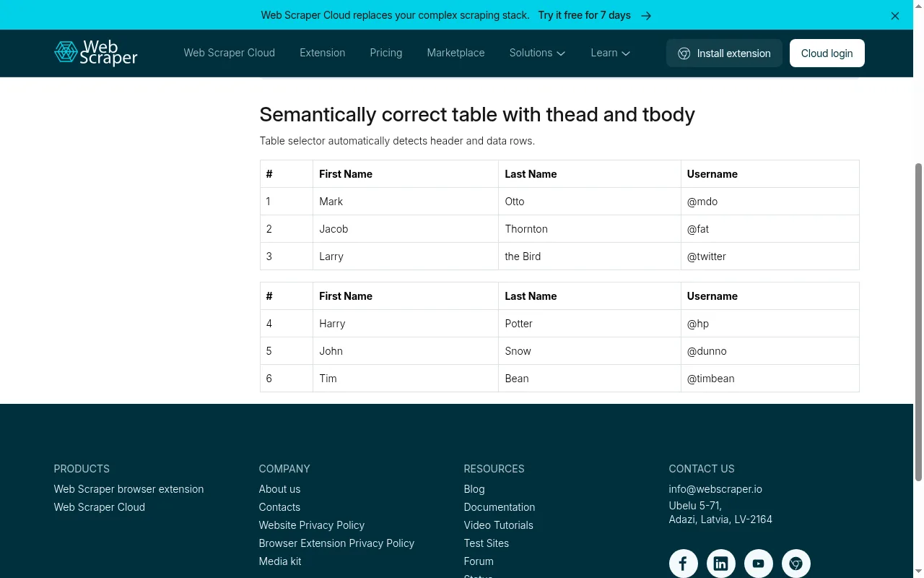Expand the Learn dropdown menu
Screen dimensions: 924x578
click(x=610, y=53)
